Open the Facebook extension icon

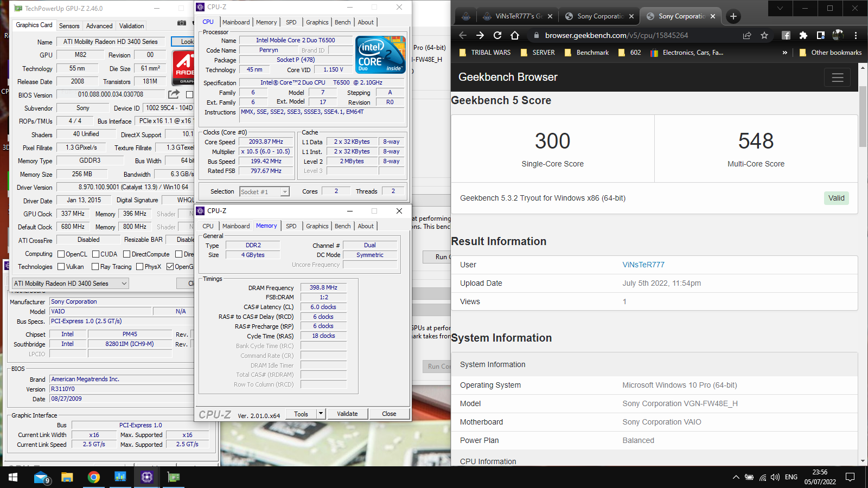pos(786,35)
